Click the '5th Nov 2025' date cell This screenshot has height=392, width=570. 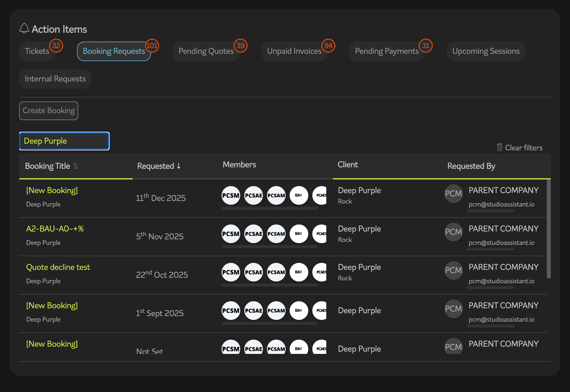point(160,236)
